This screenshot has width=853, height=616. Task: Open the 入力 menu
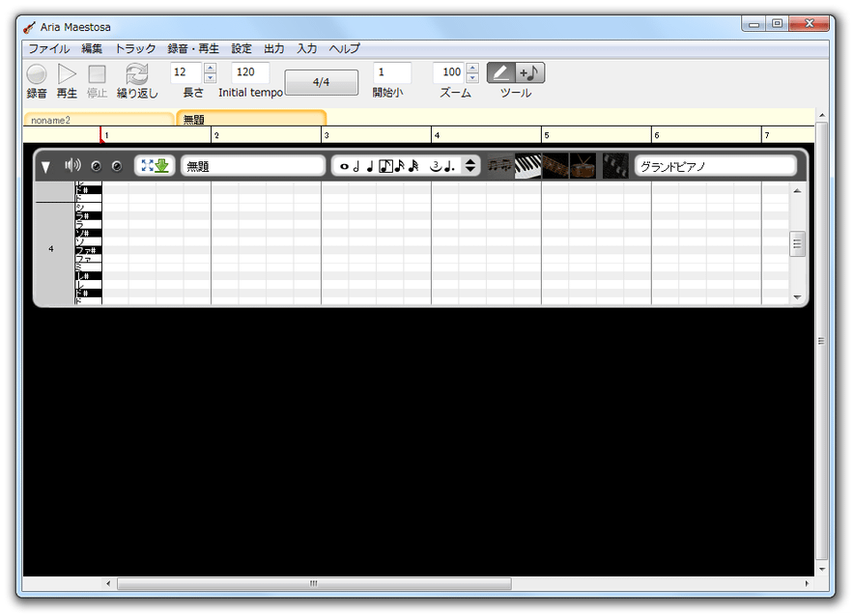coord(307,48)
